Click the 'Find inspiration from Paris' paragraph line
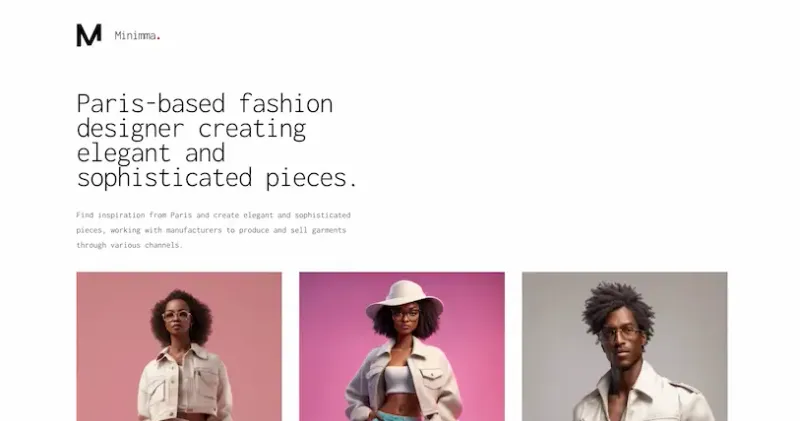Screen dimensions: 800x421 (x=213, y=215)
